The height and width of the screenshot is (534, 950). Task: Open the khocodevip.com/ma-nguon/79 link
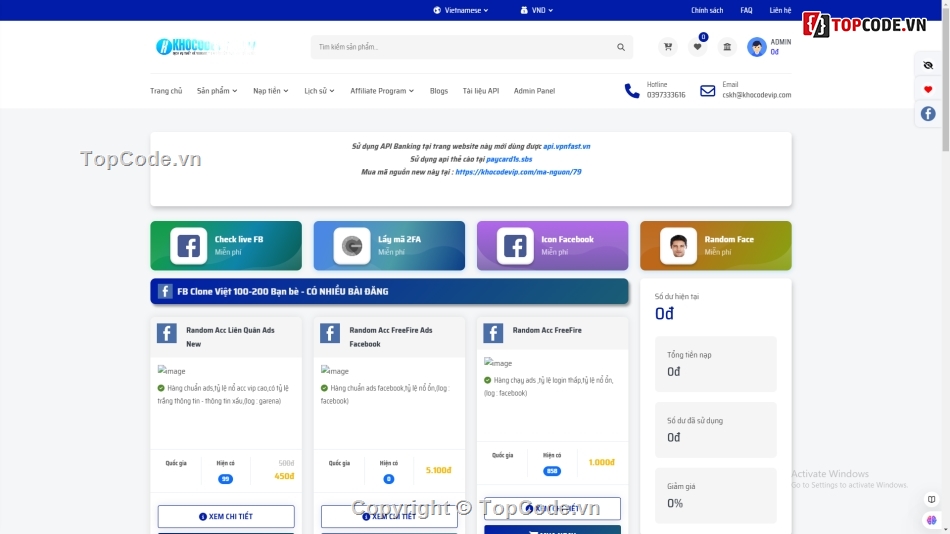coord(518,172)
